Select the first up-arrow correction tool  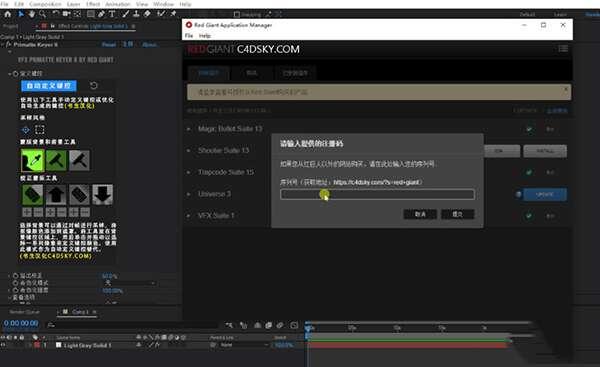click(x=56, y=195)
